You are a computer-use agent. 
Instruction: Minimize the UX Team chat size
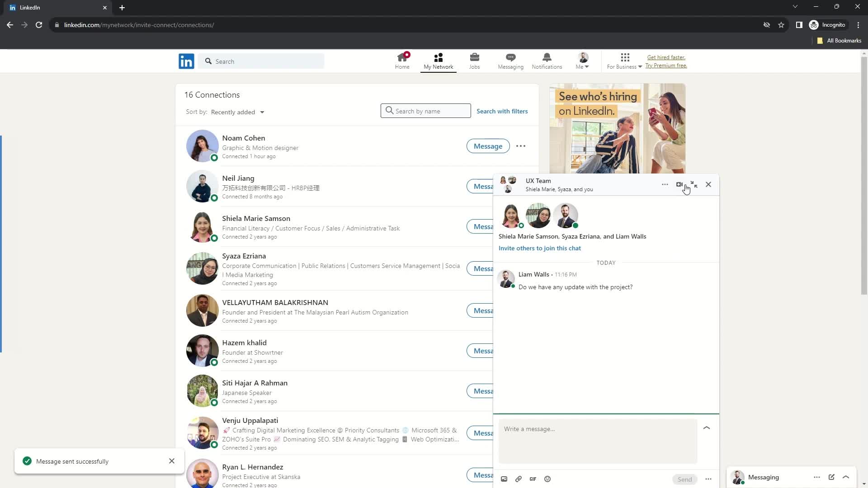pos(694,184)
